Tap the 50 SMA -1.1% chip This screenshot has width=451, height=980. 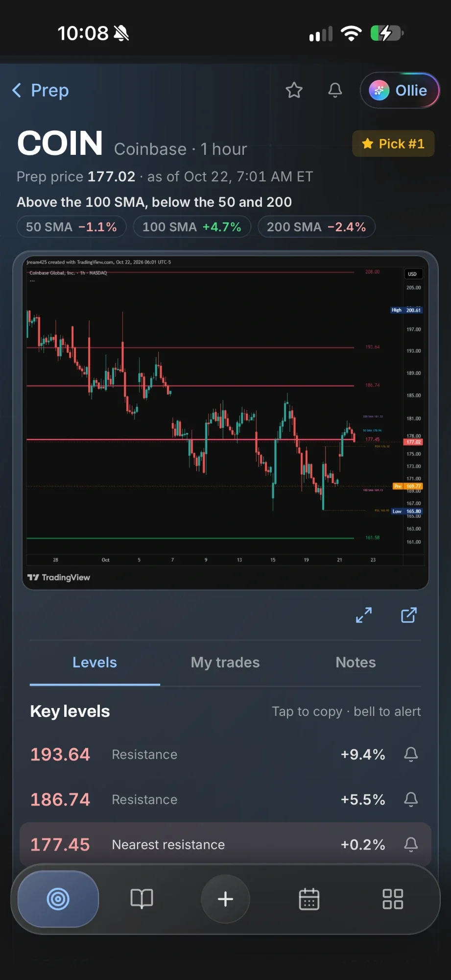(71, 227)
